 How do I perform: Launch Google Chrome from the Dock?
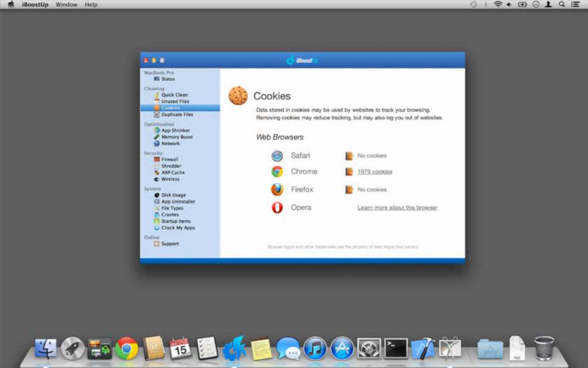[126, 348]
